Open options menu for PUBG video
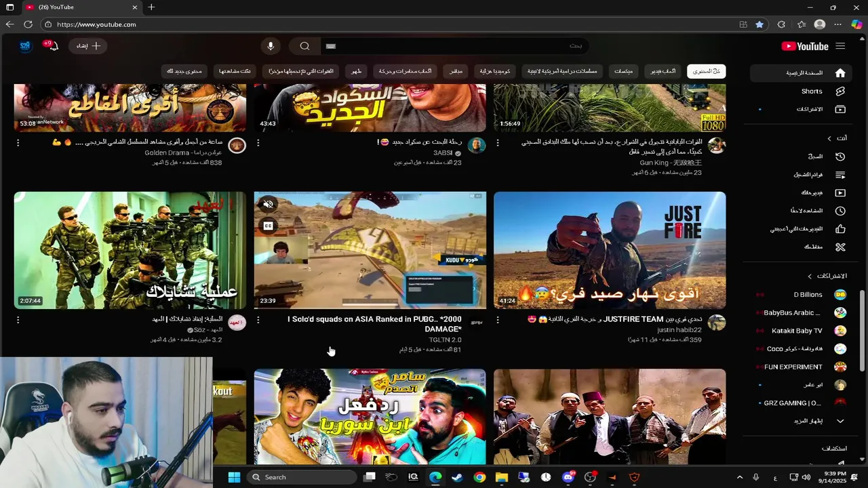 point(258,320)
